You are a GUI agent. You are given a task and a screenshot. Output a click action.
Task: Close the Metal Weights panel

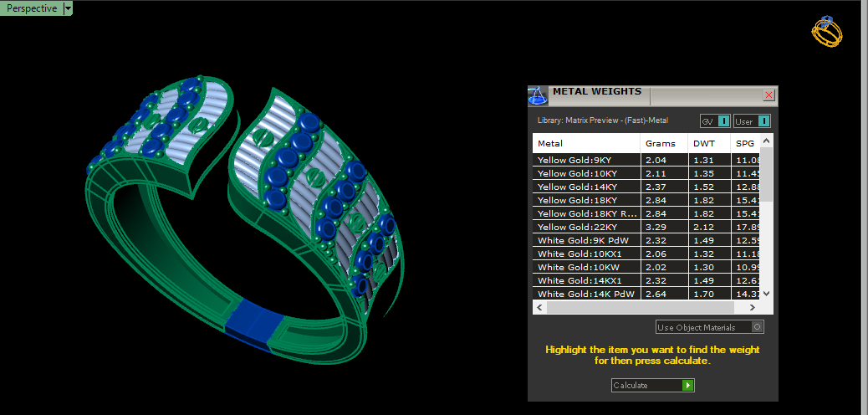(768, 95)
